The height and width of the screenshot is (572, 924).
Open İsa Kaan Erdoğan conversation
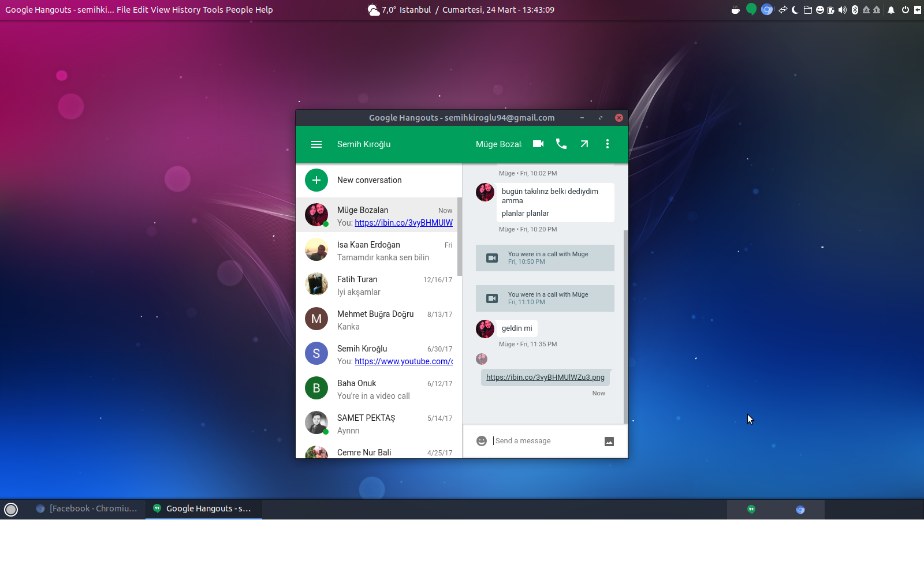pyautogui.click(x=377, y=250)
